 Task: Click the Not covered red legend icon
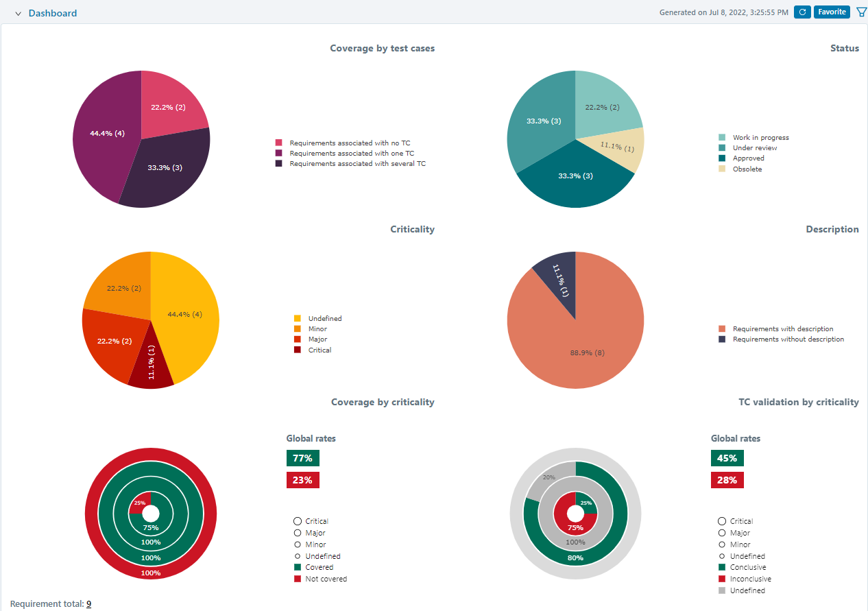pos(297,579)
